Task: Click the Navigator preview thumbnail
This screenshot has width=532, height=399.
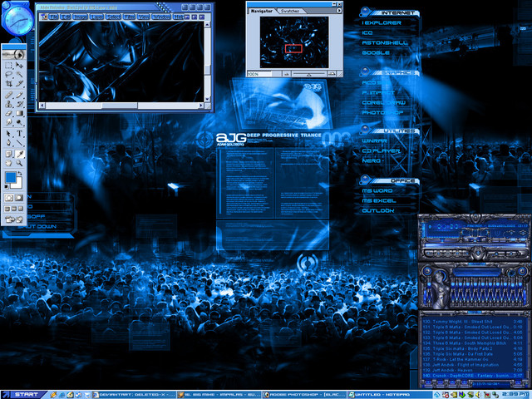Action: click(294, 42)
